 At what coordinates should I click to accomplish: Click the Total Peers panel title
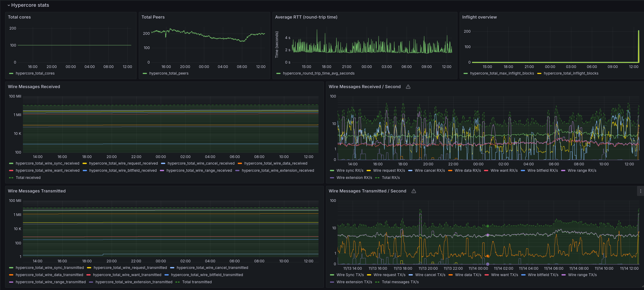[153, 17]
